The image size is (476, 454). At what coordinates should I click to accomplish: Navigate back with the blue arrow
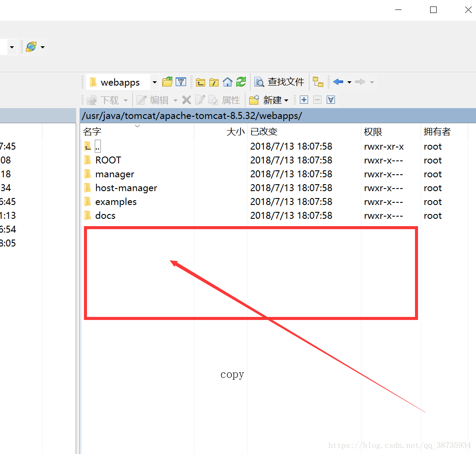pyautogui.click(x=338, y=82)
